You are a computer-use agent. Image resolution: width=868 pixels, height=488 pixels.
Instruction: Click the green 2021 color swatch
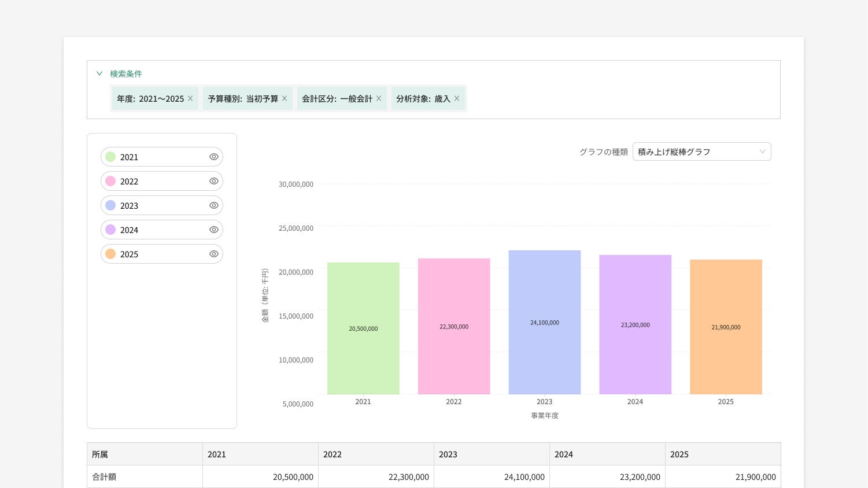110,157
